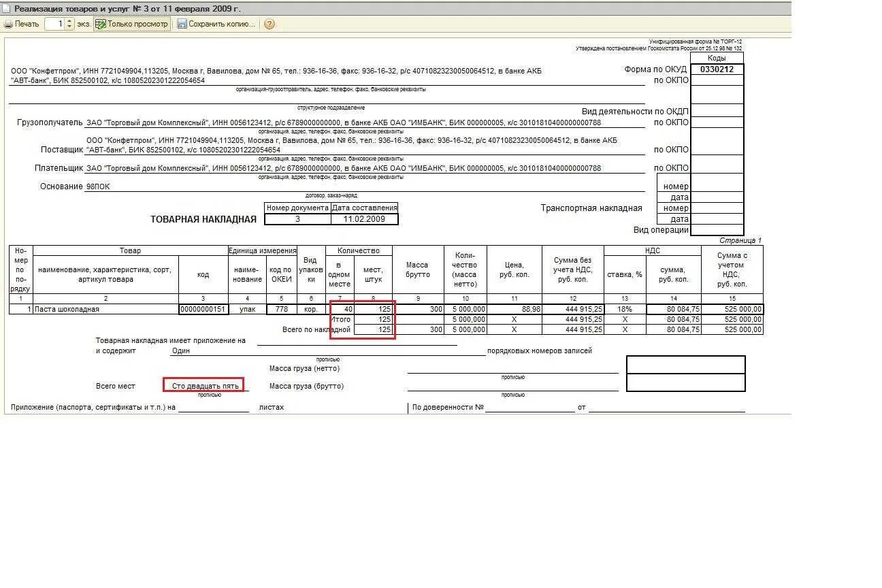Click the Один record count text
Screen dimensions: 882x588
coord(181,351)
